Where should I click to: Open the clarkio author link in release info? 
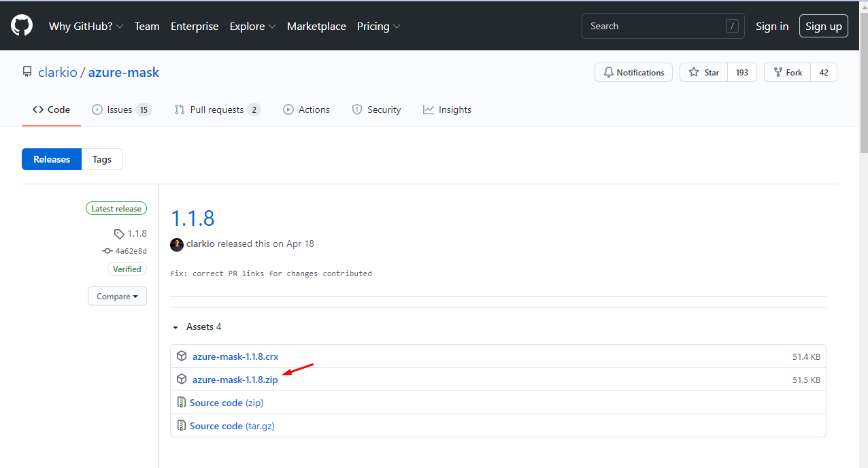point(201,244)
